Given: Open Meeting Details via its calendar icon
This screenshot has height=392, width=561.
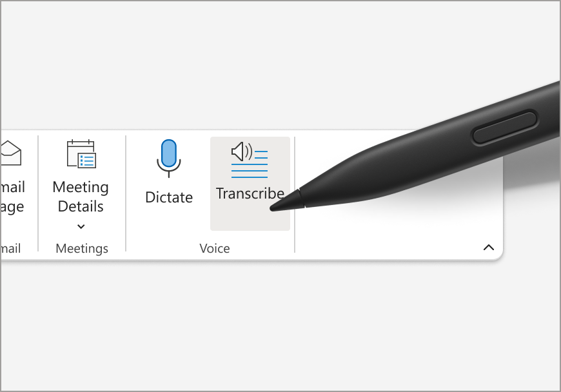Looking at the screenshot, I should click(x=81, y=154).
